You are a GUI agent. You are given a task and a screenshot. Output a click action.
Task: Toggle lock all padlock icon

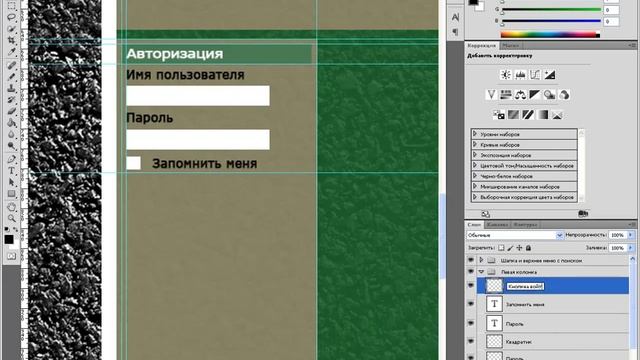528,248
